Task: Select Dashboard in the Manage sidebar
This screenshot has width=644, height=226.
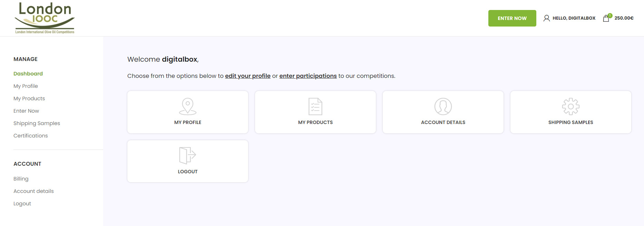Action: [28, 74]
